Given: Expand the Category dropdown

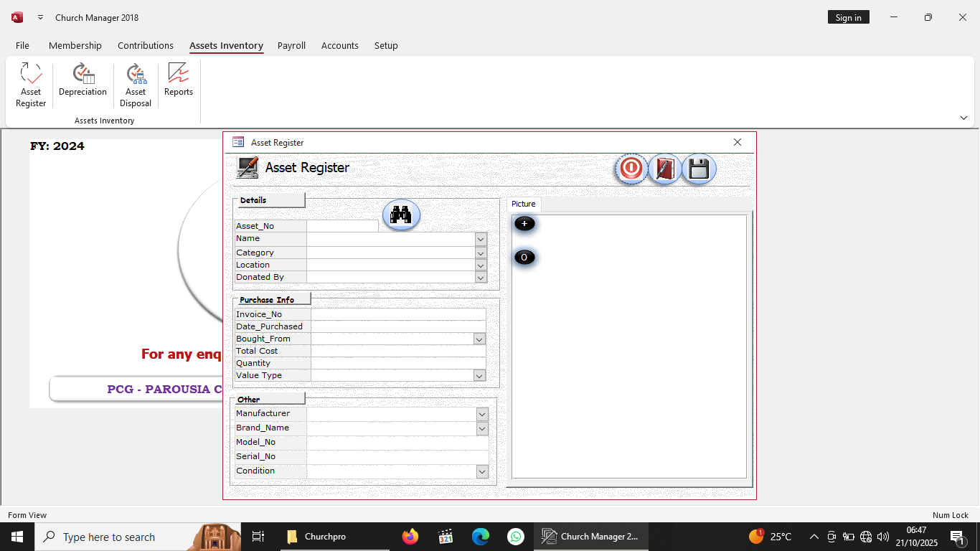Looking at the screenshot, I should [x=481, y=253].
